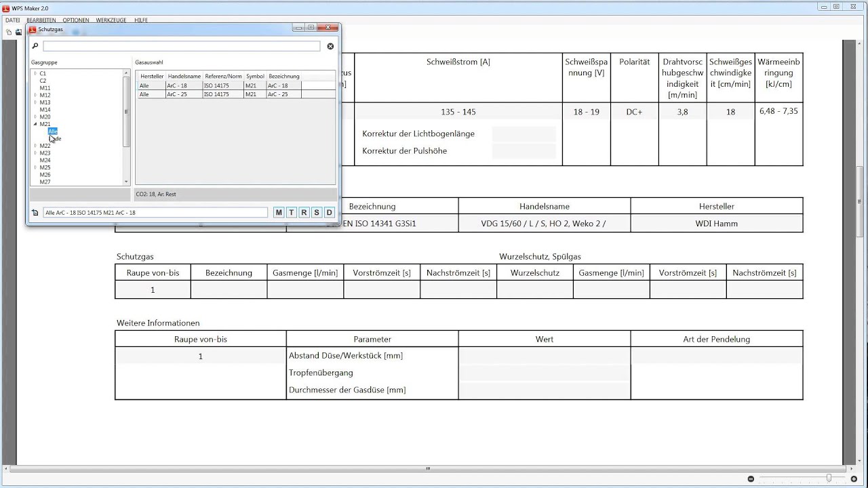
Task: Select the C2 gas group
Action: tap(43, 81)
